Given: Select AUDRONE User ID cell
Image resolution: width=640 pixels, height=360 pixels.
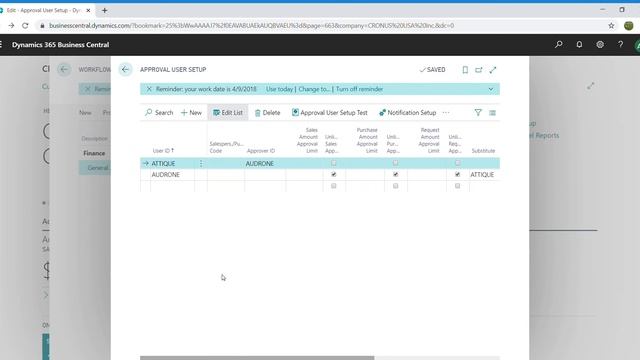Looking at the screenshot, I should (x=172, y=175).
